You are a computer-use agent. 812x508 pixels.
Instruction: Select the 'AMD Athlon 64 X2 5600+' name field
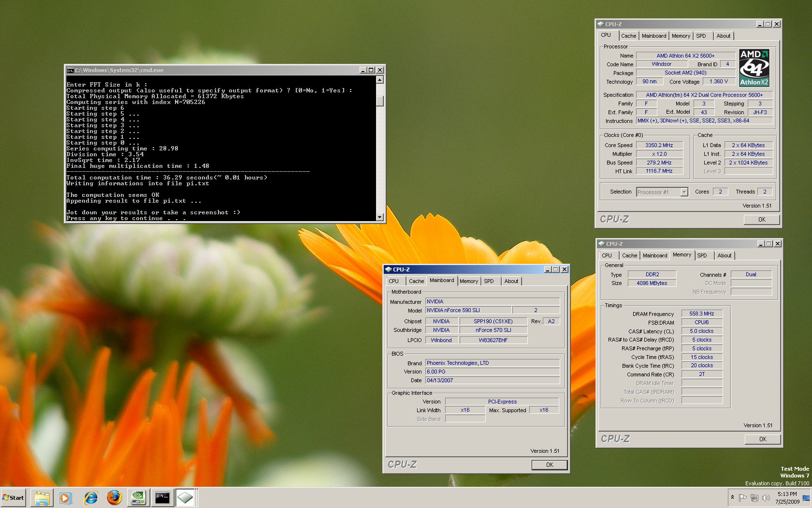click(685, 56)
